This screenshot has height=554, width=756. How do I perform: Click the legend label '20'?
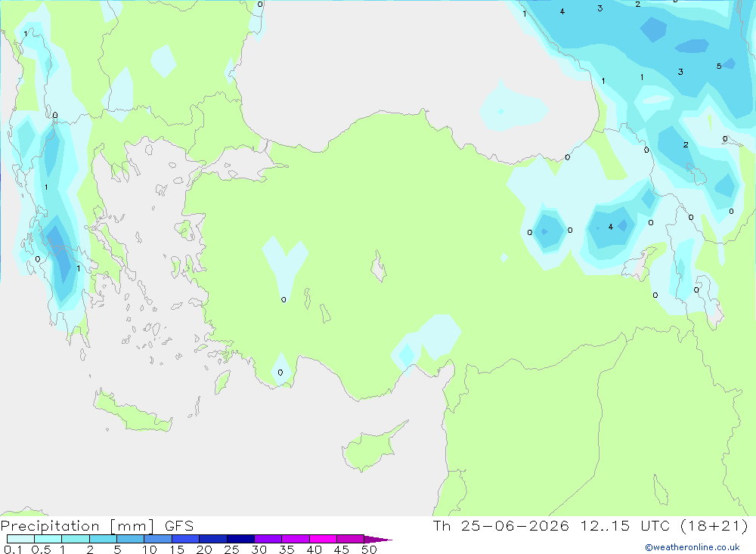[204, 549]
